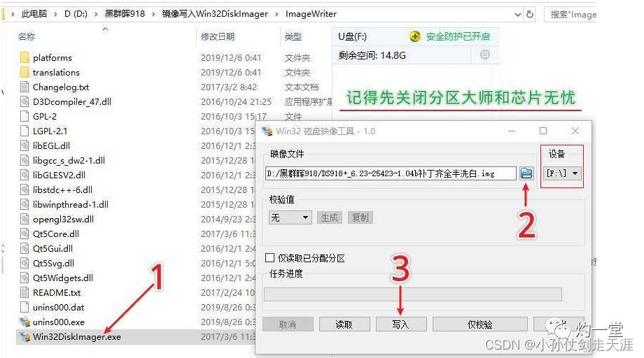Open the image file browse folder icon

pyautogui.click(x=526, y=173)
